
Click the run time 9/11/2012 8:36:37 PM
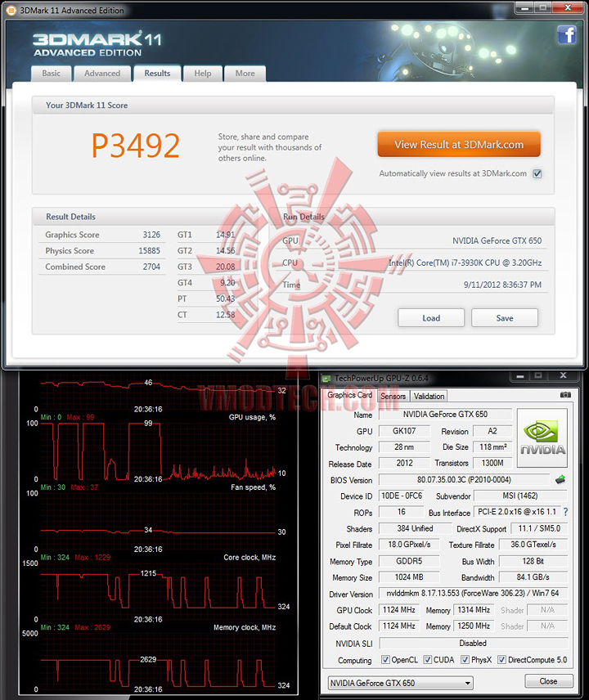502,285
